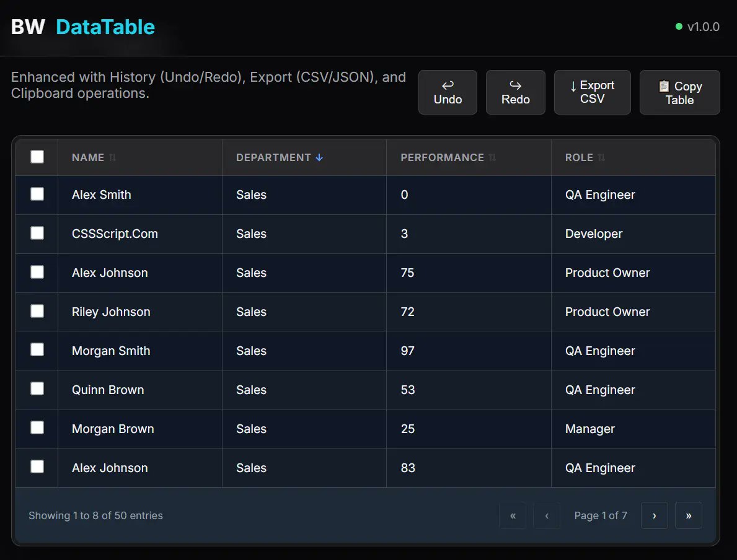Screen dimensions: 737x560
Task: Export the table as CSV
Action: click(592, 92)
